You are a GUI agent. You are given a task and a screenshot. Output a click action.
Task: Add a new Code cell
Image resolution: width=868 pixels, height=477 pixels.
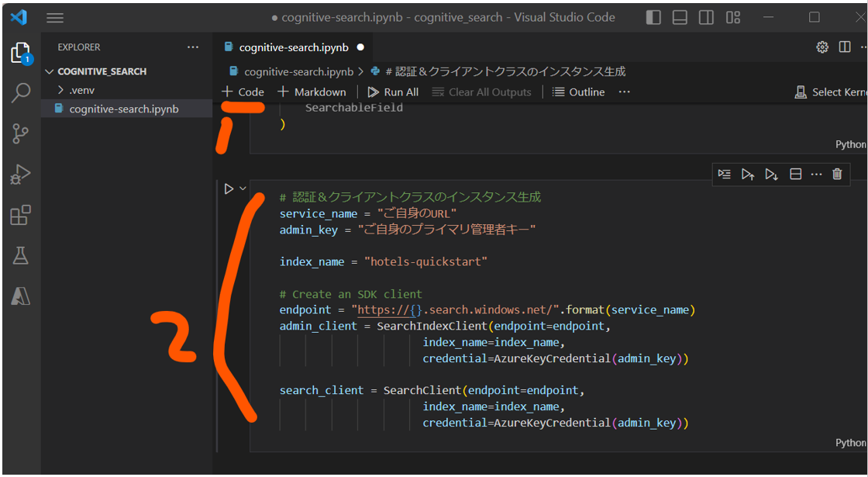click(243, 92)
